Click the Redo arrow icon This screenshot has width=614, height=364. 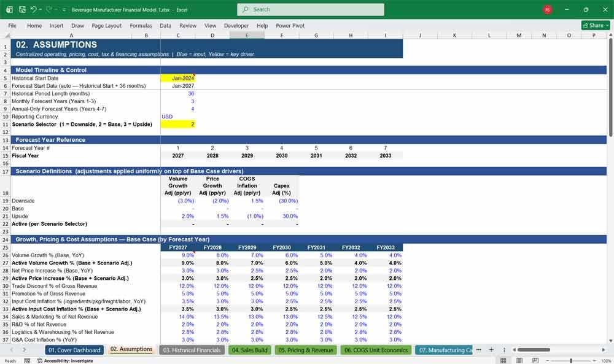pyautogui.click(x=49, y=9)
